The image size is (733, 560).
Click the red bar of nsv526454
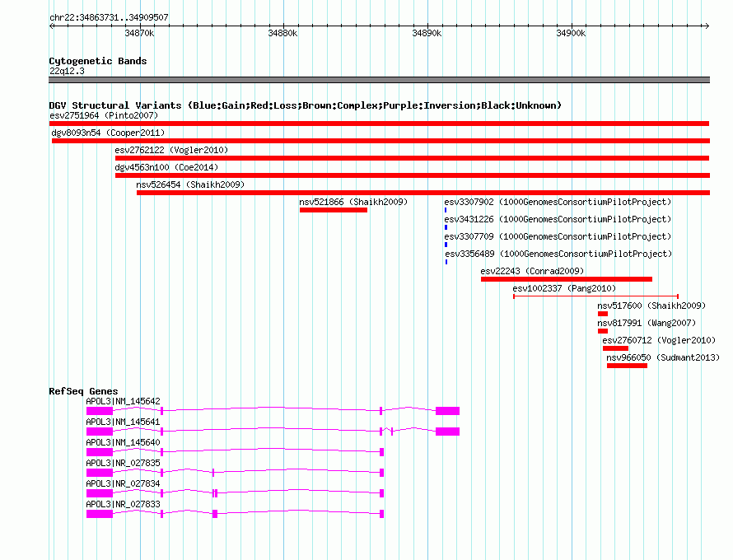[423, 193]
